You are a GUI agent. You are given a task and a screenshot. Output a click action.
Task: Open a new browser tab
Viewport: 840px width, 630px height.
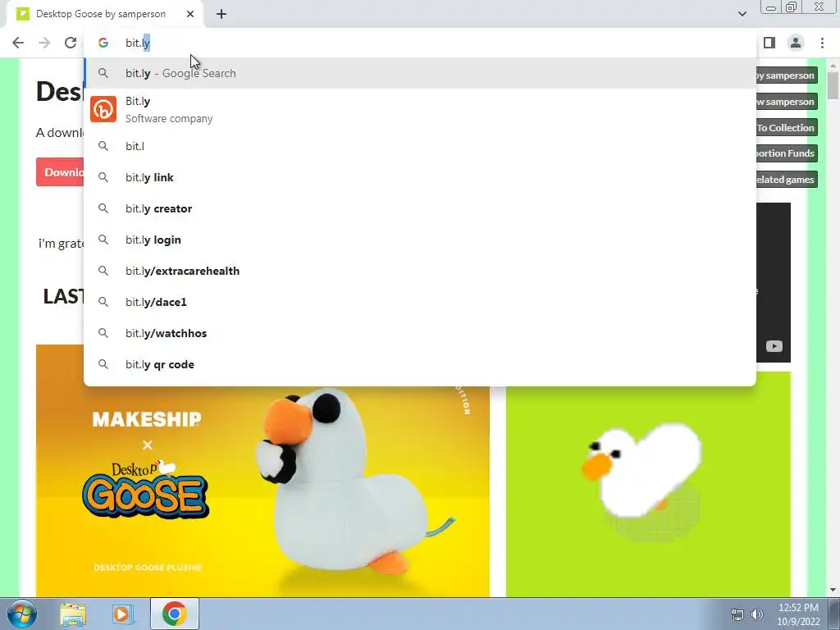(221, 14)
